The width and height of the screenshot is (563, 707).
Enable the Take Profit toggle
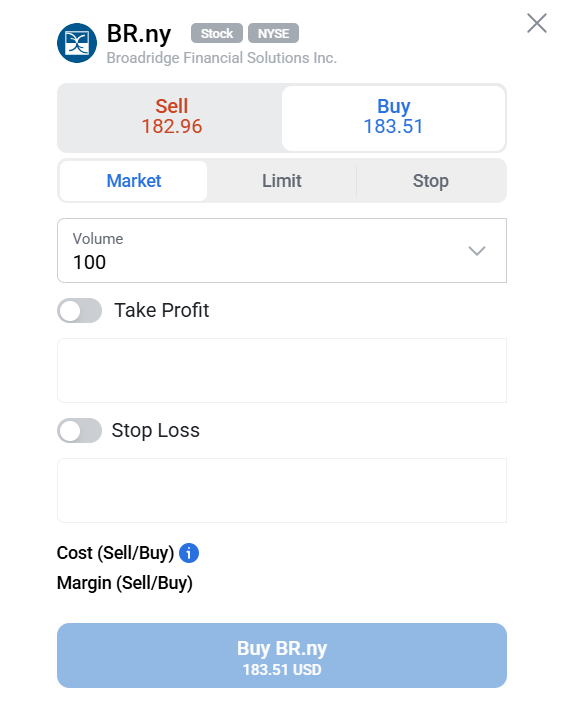pos(79,311)
